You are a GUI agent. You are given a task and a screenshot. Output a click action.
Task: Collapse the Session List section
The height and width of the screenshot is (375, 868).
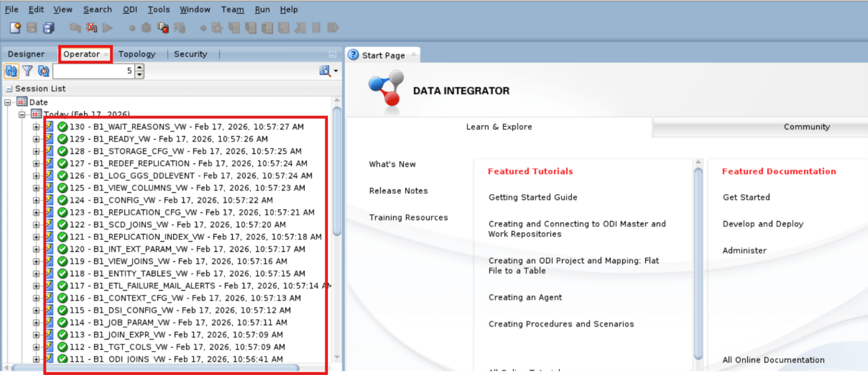click(9, 89)
